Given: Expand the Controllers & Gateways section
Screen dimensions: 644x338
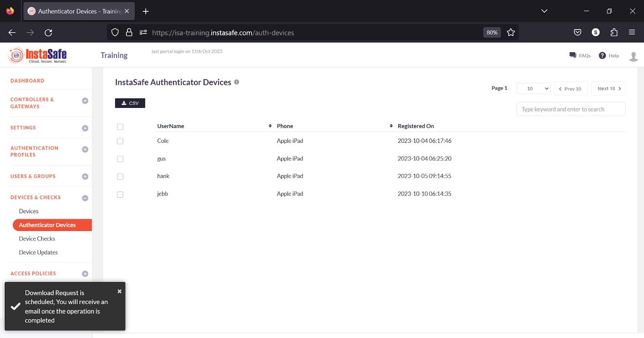Looking at the screenshot, I should (x=85, y=101).
